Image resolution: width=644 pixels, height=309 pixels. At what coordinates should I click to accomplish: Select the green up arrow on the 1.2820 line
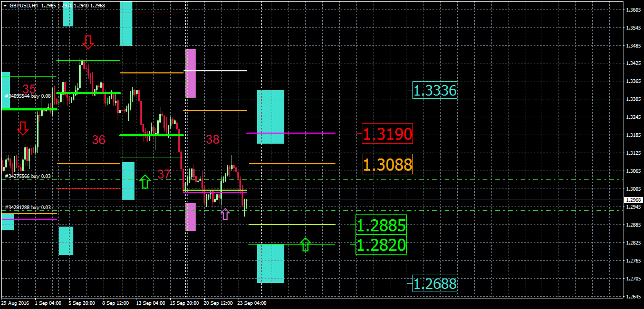tap(305, 244)
